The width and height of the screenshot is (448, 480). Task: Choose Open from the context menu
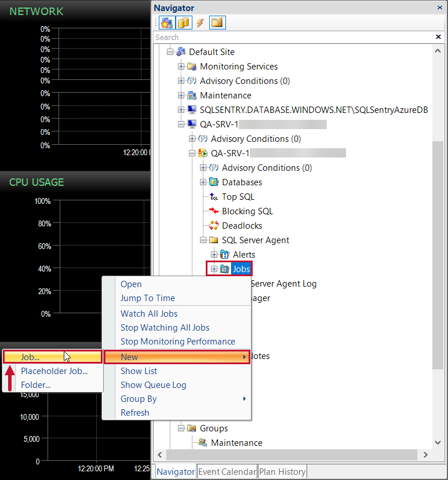click(177, 284)
